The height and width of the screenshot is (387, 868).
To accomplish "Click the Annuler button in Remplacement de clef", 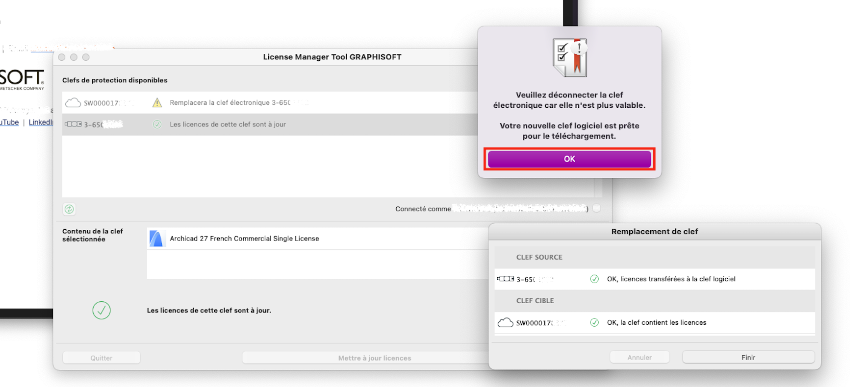I will (x=639, y=358).
